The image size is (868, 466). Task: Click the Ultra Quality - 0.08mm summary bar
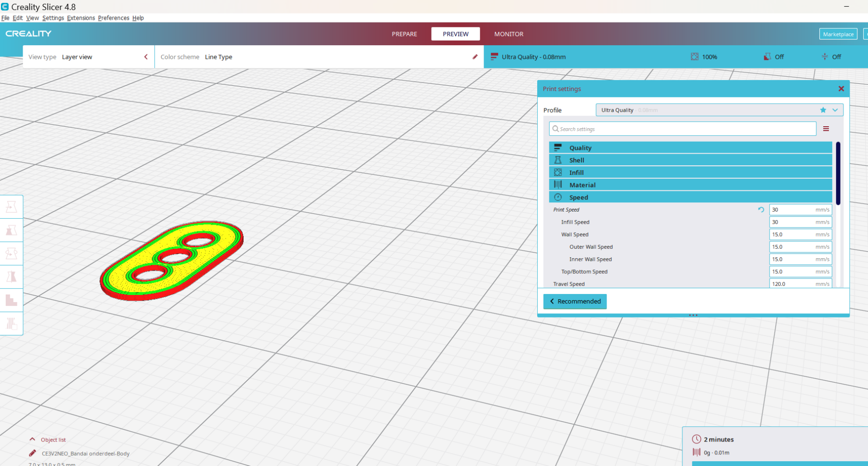click(533, 57)
